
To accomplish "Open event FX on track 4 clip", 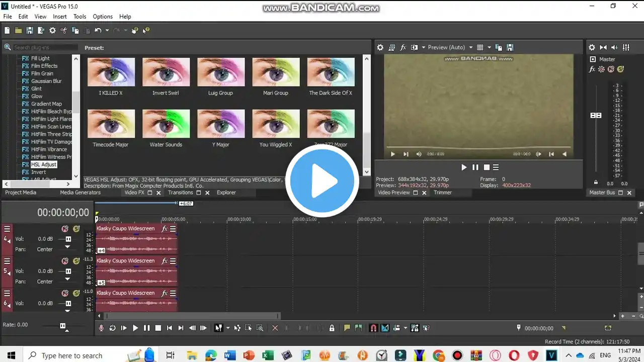I will (165, 229).
